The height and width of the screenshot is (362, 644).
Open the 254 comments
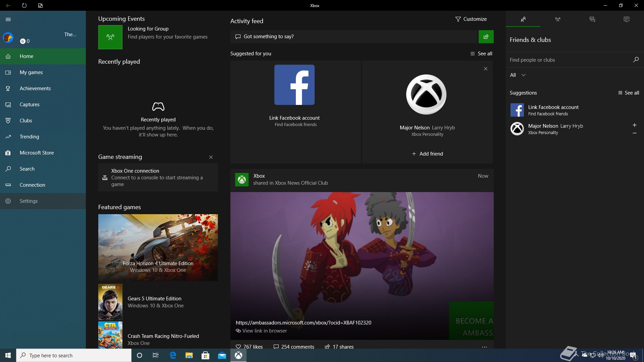[x=294, y=347]
